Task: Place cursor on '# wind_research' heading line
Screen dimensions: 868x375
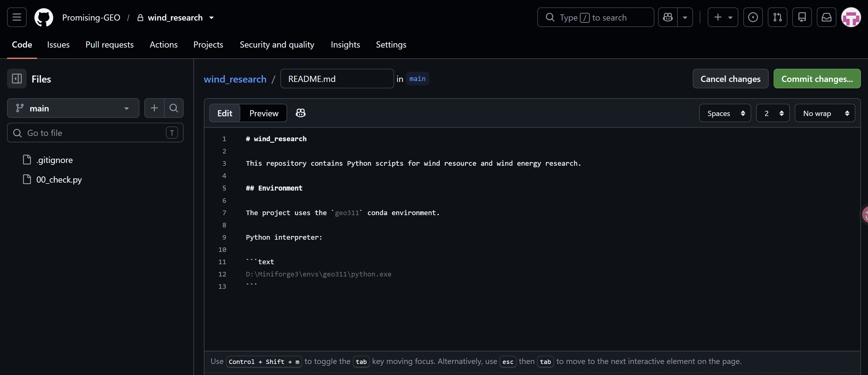Action: coord(276,139)
